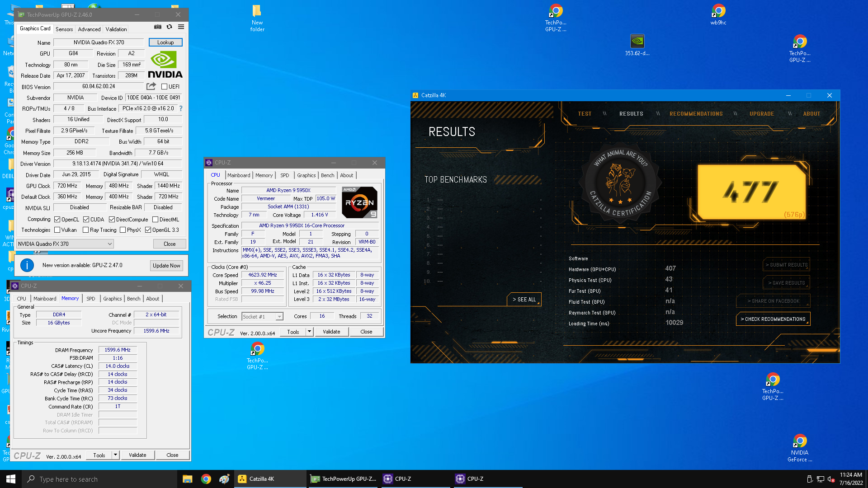Image resolution: width=868 pixels, height=488 pixels.
Task: Toggle the UEFI checkbox
Action: (x=165, y=87)
